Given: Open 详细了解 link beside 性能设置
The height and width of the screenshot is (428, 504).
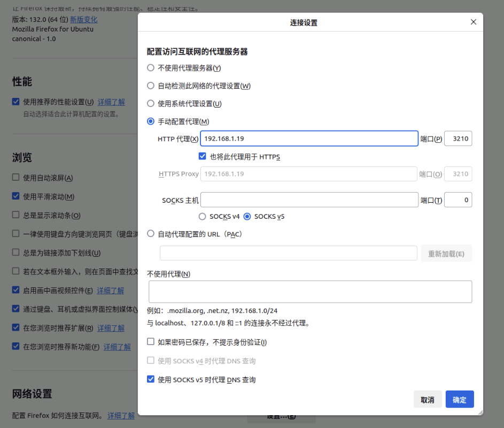Looking at the screenshot, I should pyautogui.click(x=111, y=102).
